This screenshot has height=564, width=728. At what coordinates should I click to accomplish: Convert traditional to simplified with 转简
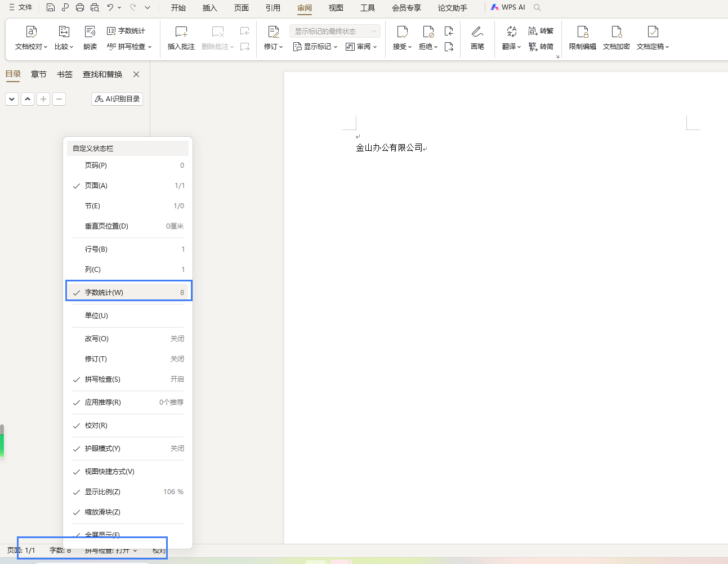point(541,47)
